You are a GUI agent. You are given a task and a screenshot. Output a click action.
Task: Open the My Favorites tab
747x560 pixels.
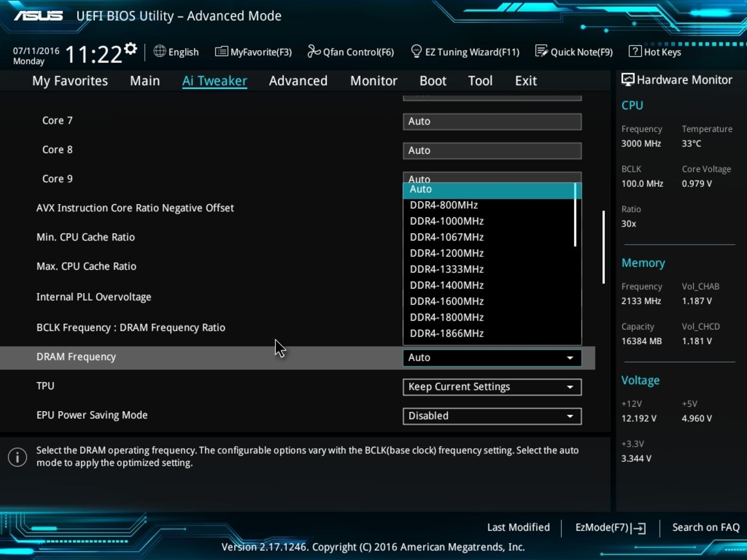pyautogui.click(x=70, y=81)
